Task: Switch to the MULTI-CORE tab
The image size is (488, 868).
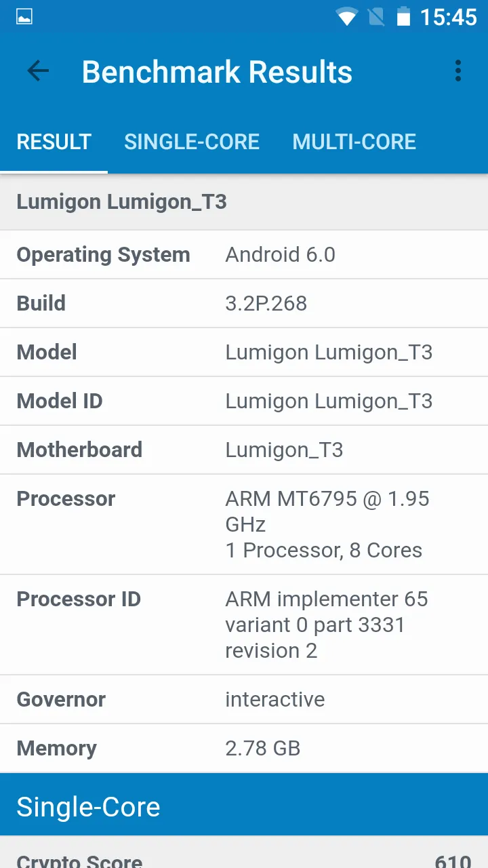Action: point(354,142)
